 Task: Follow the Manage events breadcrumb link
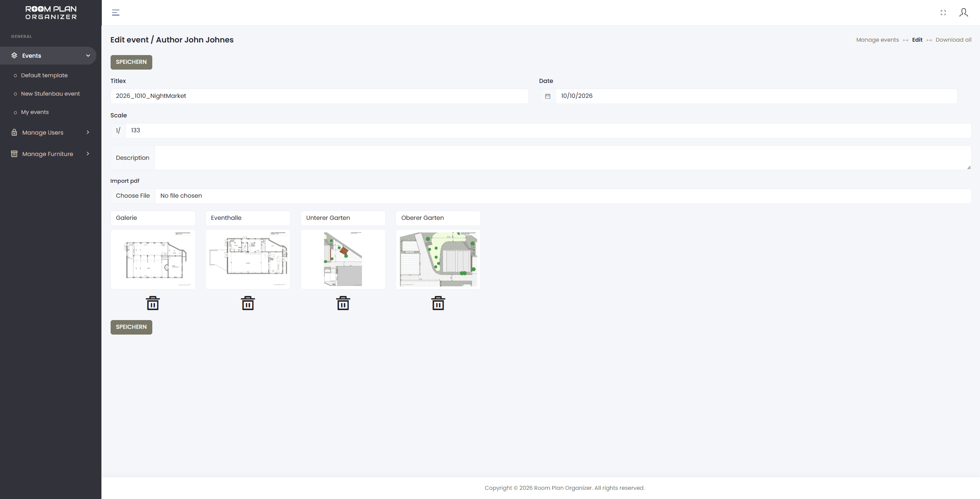[x=877, y=40]
